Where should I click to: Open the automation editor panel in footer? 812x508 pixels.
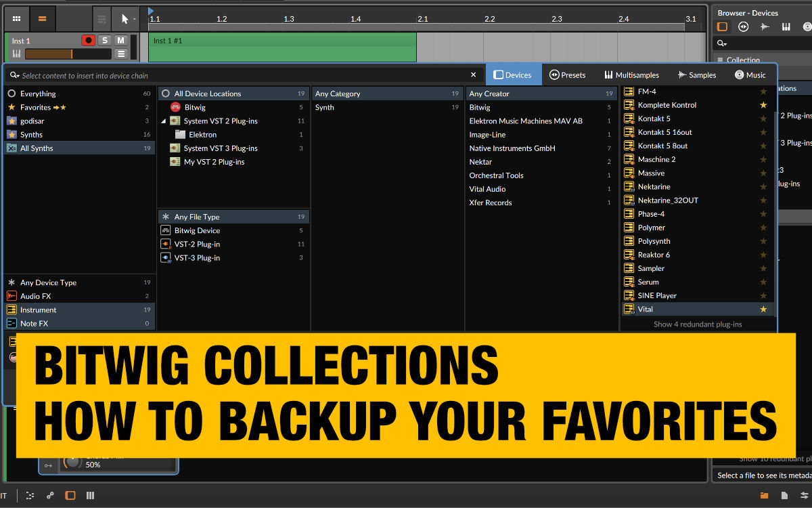pyautogui.click(x=49, y=495)
